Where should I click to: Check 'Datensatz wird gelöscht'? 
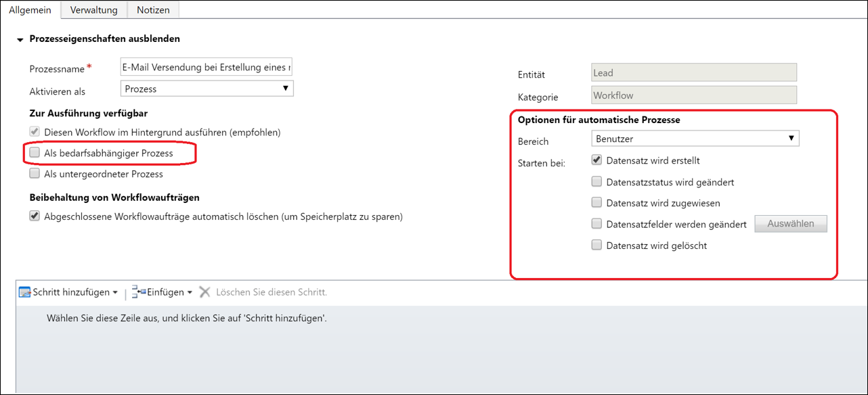(596, 245)
